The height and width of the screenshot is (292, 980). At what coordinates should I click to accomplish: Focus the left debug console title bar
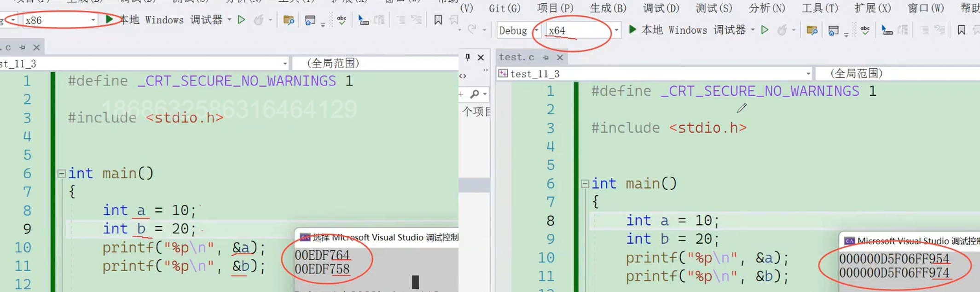click(377, 237)
